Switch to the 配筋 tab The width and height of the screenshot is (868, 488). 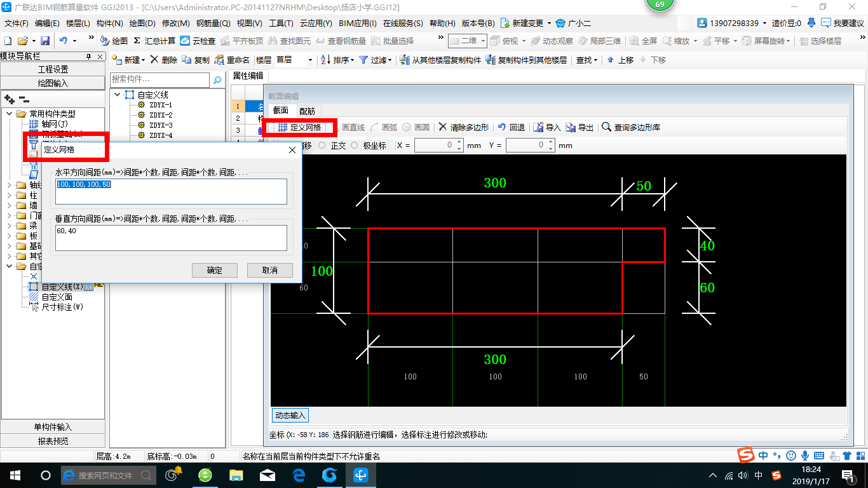(x=307, y=111)
